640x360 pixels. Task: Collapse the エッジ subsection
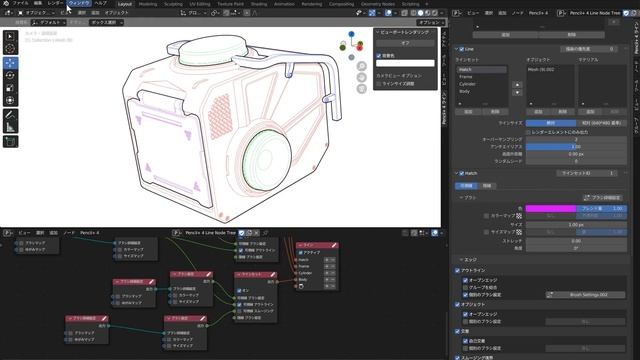[461, 260]
